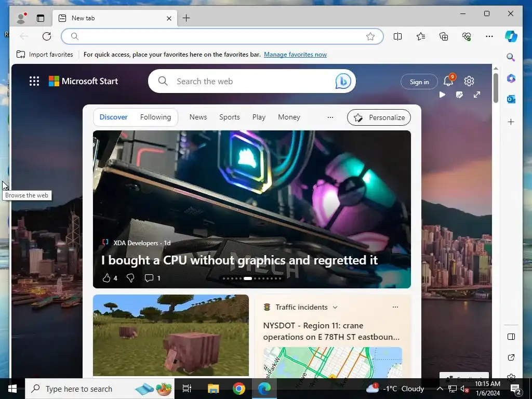Open the Sports feed tab
This screenshot has height=399, width=532.
pos(229,117)
